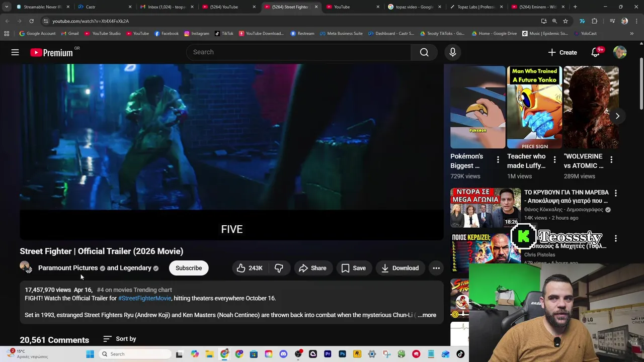Open a new browser tab
Screen dimensions: 644x362
click(575, 7)
